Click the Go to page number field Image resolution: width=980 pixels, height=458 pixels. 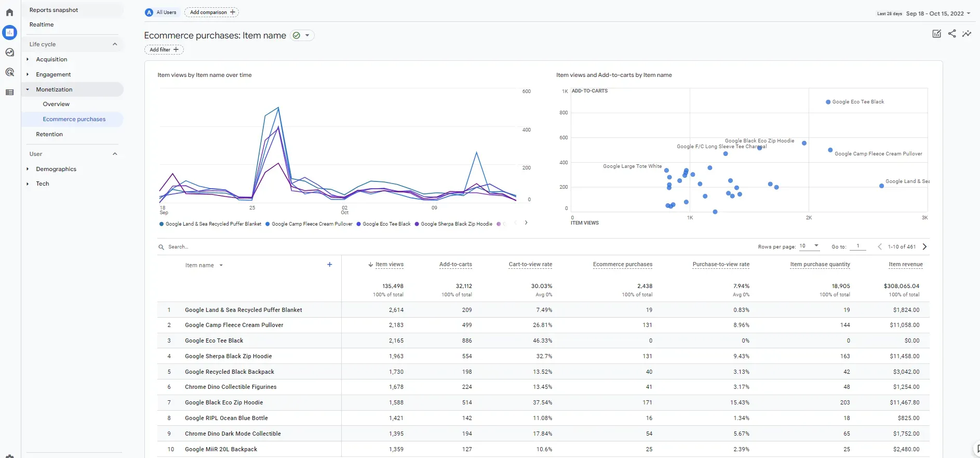click(x=858, y=246)
